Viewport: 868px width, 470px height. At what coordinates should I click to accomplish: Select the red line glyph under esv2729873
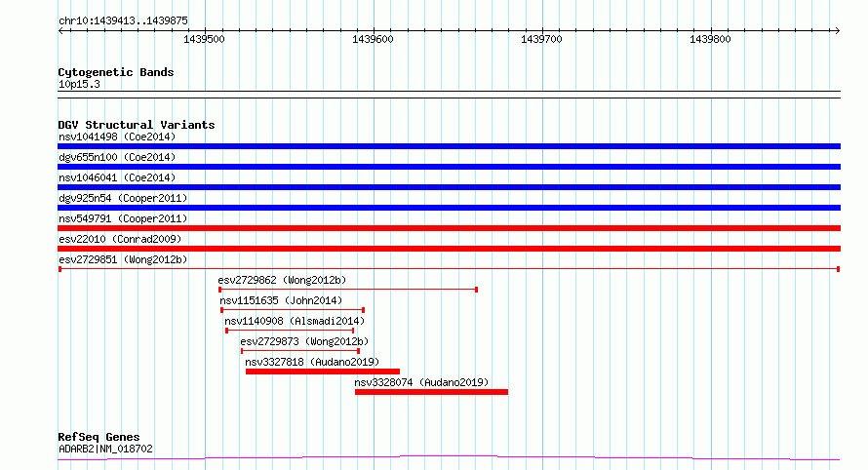pos(300,351)
